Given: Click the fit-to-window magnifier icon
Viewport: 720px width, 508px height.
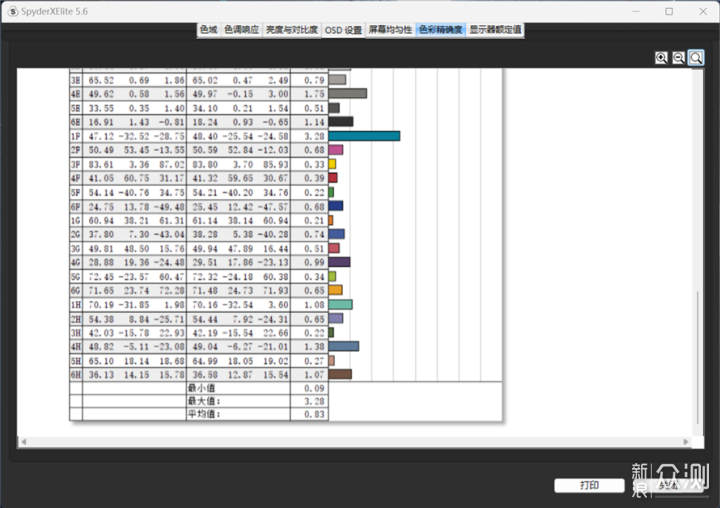Looking at the screenshot, I should point(696,58).
